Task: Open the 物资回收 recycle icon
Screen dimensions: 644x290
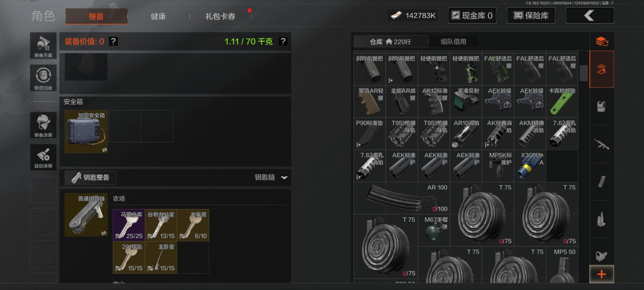Action: [43, 78]
